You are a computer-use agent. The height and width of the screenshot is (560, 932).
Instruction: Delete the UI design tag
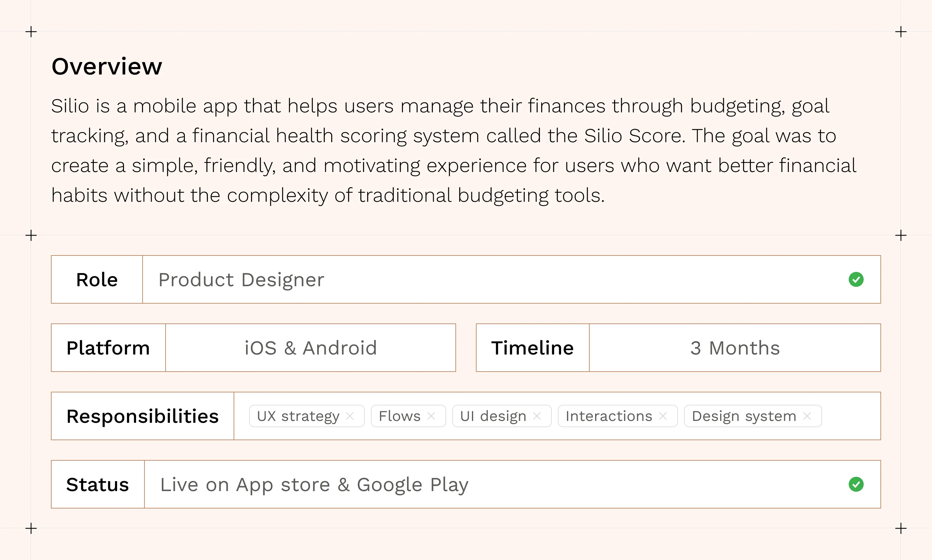[537, 416]
